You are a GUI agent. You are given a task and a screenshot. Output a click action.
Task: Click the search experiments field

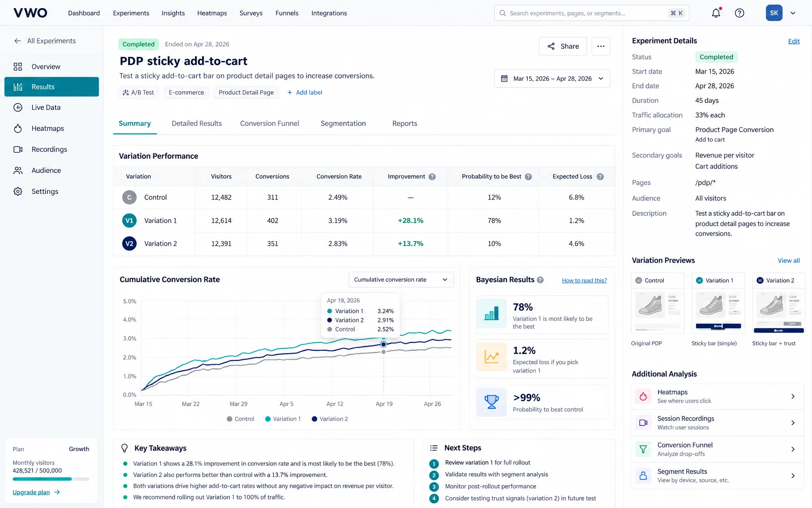tap(591, 13)
